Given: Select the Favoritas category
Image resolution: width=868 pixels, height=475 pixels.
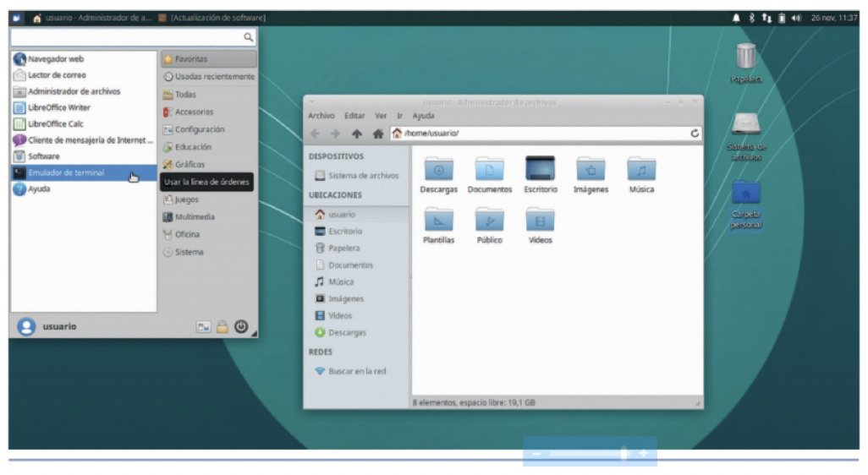Looking at the screenshot, I should tap(209, 58).
